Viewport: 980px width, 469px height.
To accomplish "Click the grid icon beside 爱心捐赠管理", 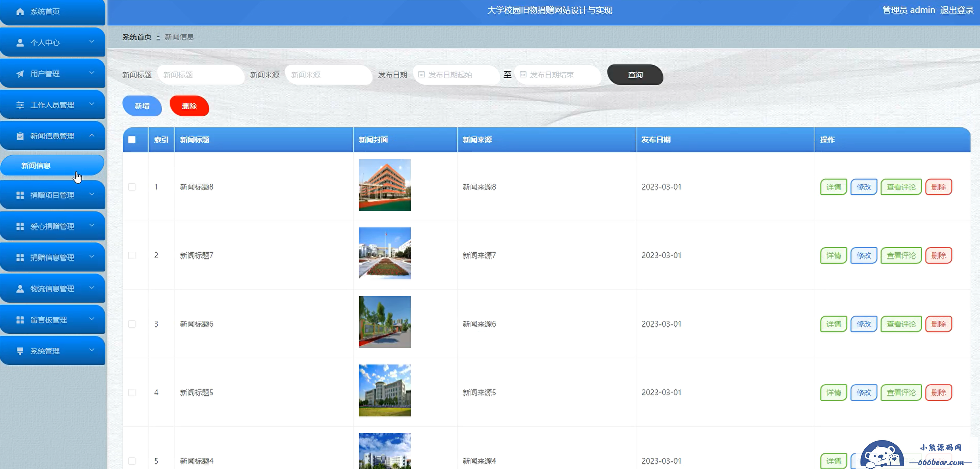I will pyautogui.click(x=20, y=227).
